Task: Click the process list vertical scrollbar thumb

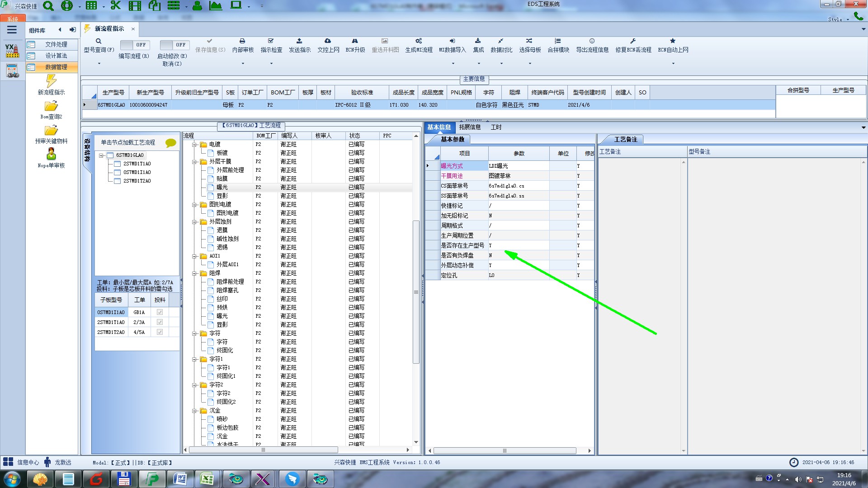Action: 416,292
